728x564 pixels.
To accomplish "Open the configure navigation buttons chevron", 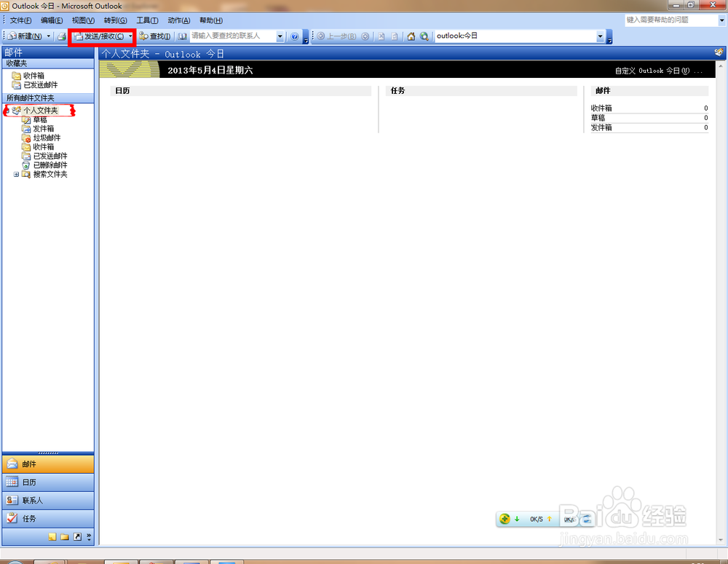I will point(89,537).
